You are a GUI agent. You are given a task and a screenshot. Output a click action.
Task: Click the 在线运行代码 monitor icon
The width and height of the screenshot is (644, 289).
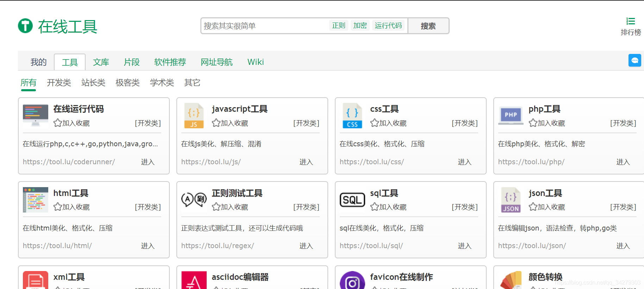coord(36,115)
